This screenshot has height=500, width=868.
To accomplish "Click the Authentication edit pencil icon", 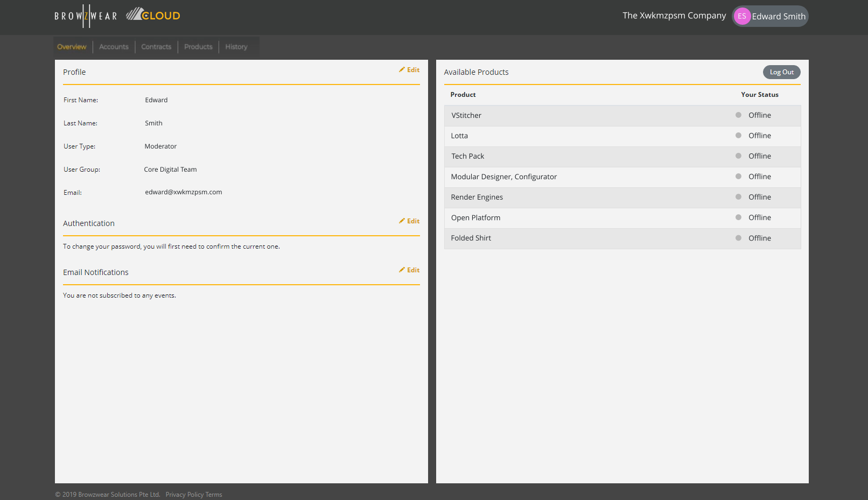I will [402, 221].
